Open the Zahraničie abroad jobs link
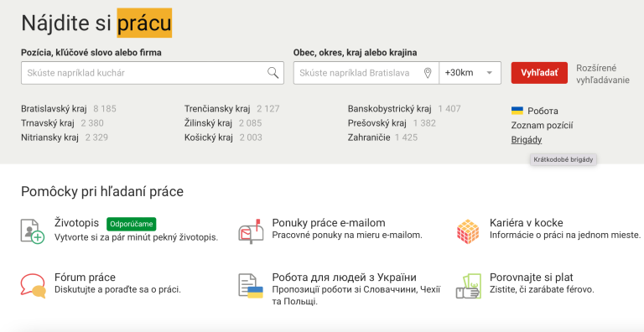This screenshot has width=644, height=332. tap(369, 137)
